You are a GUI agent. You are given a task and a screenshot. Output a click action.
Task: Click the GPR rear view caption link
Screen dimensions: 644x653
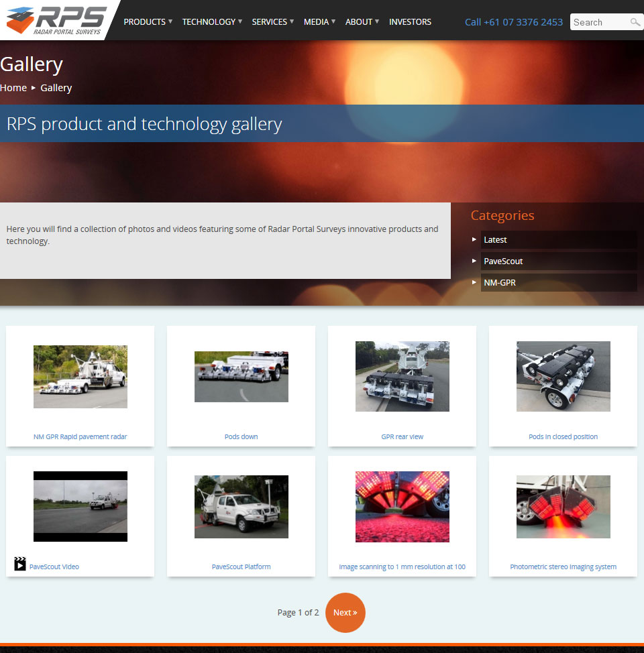point(402,436)
